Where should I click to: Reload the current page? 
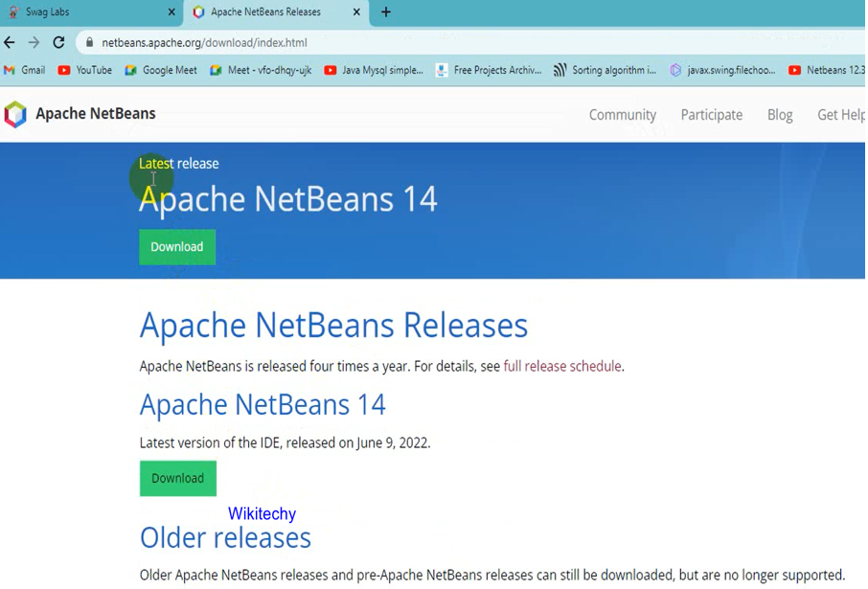click(57, 42)
